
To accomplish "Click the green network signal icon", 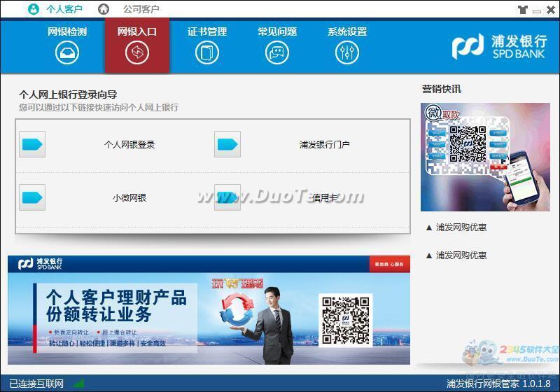I will tap(79, 384).
